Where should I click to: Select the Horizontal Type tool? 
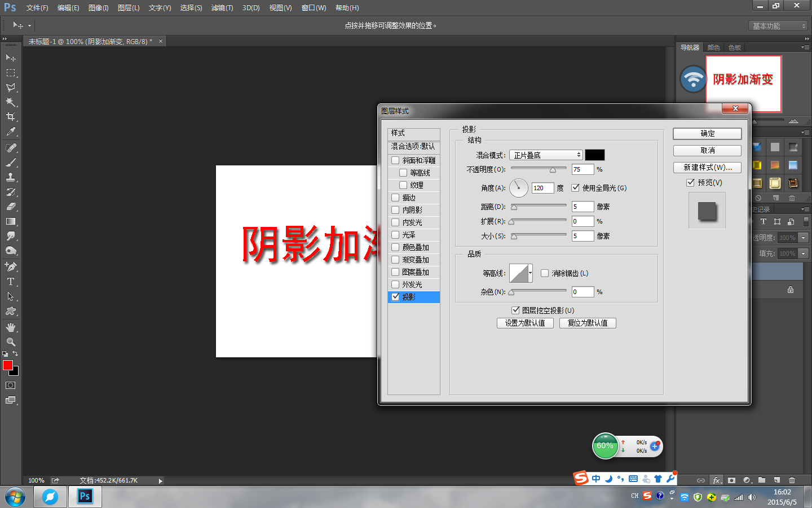[11, 282]
